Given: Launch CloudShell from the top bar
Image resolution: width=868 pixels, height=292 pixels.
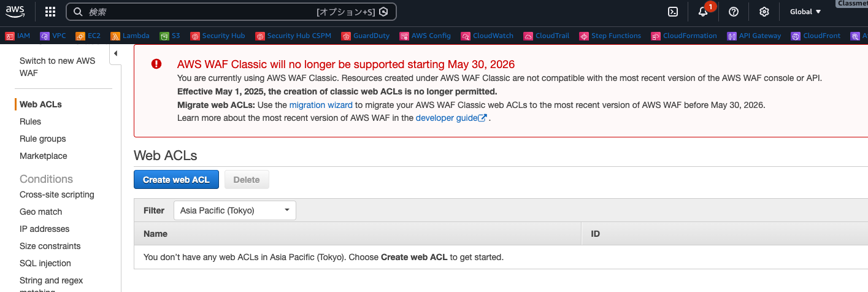Looking at the screenshot, I should pos(673,12).
